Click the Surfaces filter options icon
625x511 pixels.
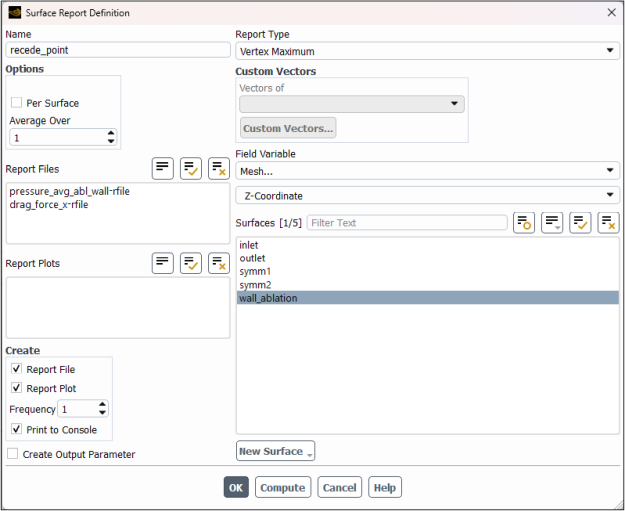pyautogui.click(x=524, y=222)
